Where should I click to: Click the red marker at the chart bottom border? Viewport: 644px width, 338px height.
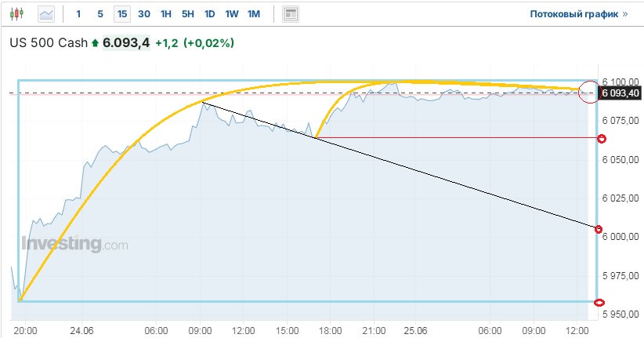click(x=599, y=303)
